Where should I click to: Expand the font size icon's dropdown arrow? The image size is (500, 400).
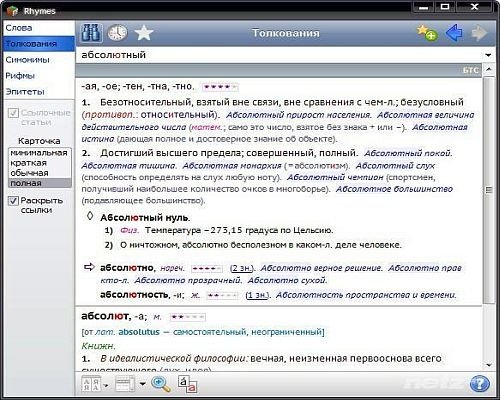pos(106,385)
